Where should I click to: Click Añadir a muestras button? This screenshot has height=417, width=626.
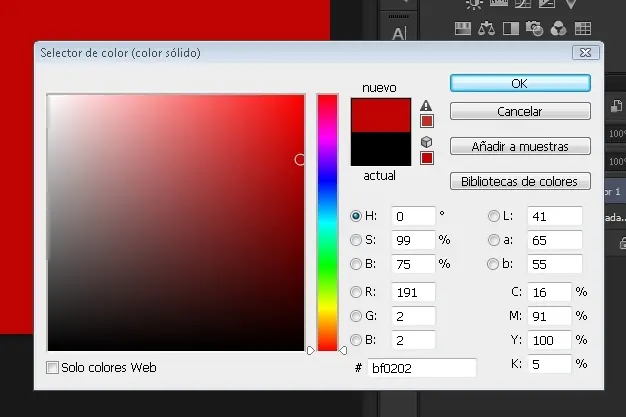[520, 146]
